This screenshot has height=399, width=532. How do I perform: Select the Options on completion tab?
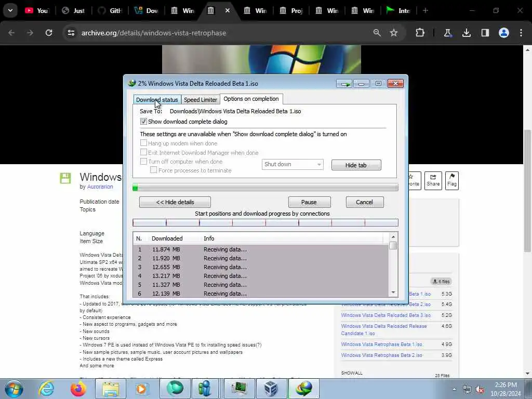point(251,99)
